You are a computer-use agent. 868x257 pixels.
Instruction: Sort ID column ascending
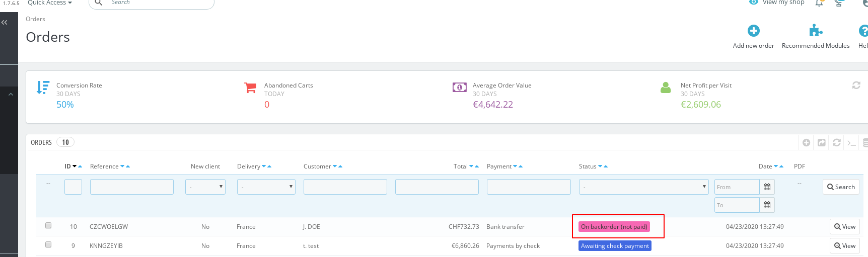80,166
